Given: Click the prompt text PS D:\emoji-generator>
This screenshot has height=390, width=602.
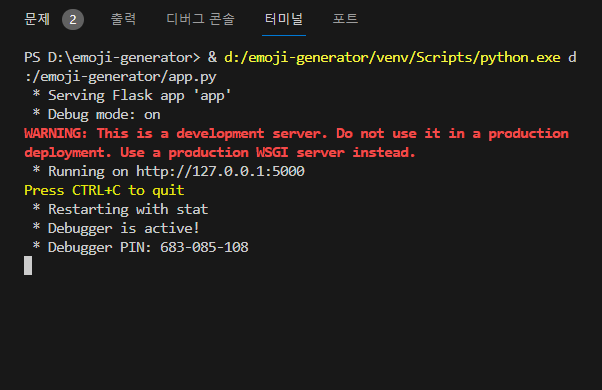Looking at the screenshot, I should click(x=112, y=58).
